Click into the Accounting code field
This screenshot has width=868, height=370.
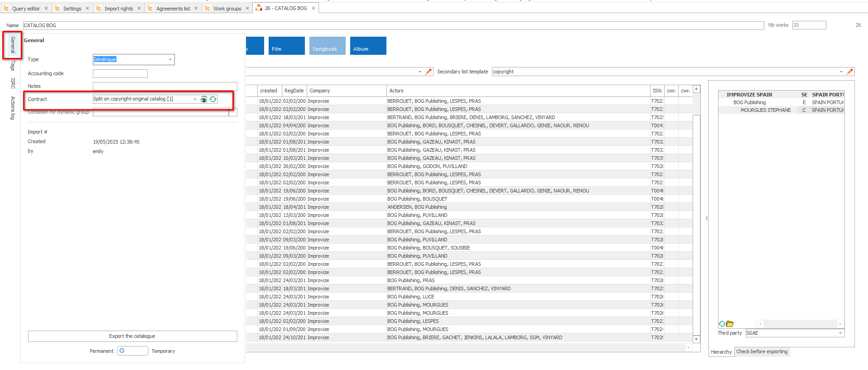pyautogui.click(x=120, y=73)
